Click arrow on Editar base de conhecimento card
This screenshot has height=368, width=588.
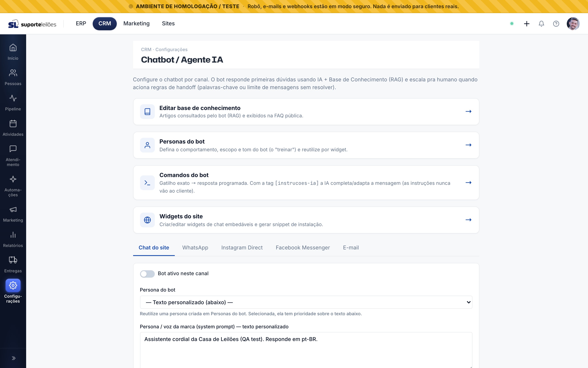click(468, 111)
